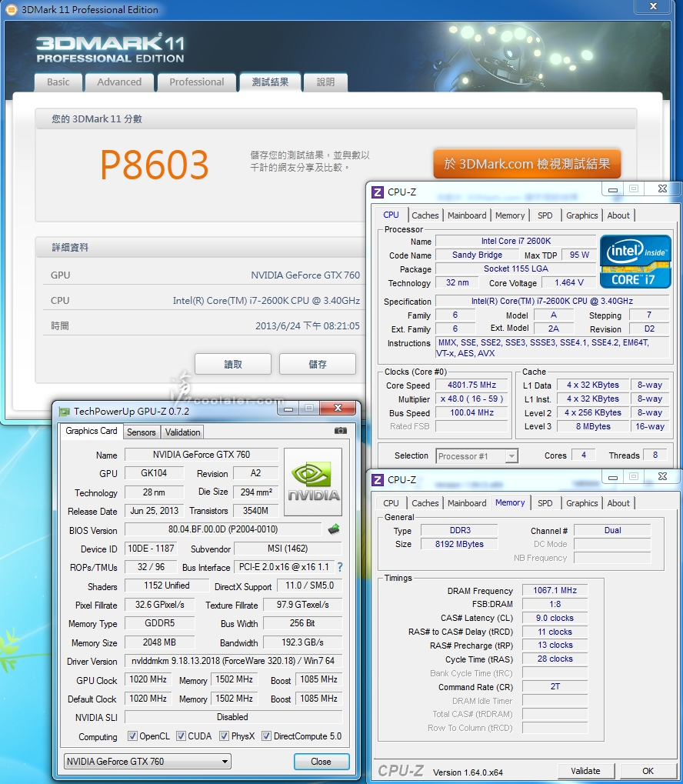Viewport: 683px width, 784px height.
Task: Click the CPU-Z icon in the Memory window title bar
Action: coord(378,480)
